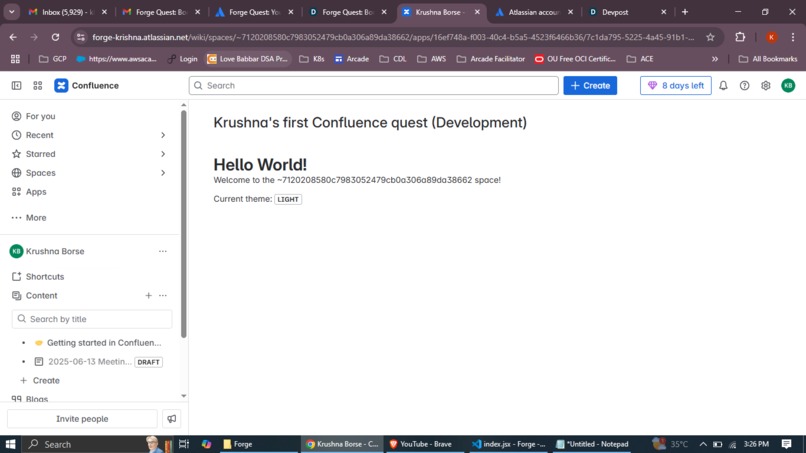Open the KB profile avatar in header
The image size is (806, 453).
tap(788, 85)
